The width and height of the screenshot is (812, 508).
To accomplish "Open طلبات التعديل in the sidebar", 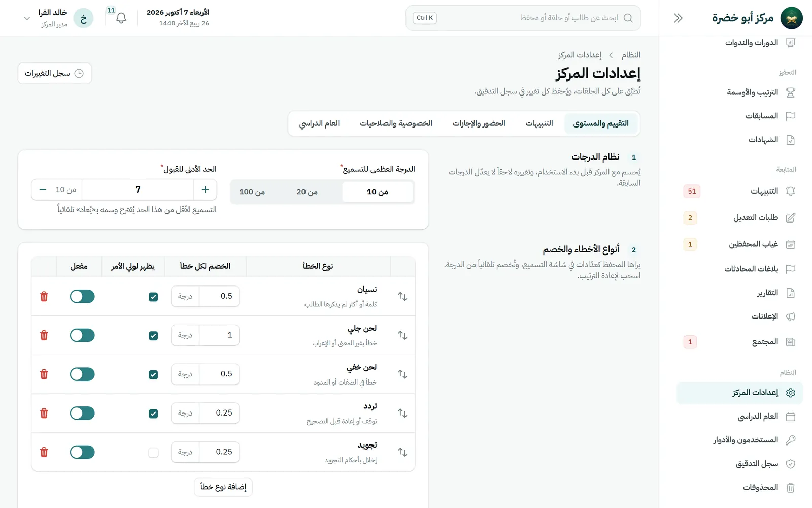I will [x=739, y=218].
